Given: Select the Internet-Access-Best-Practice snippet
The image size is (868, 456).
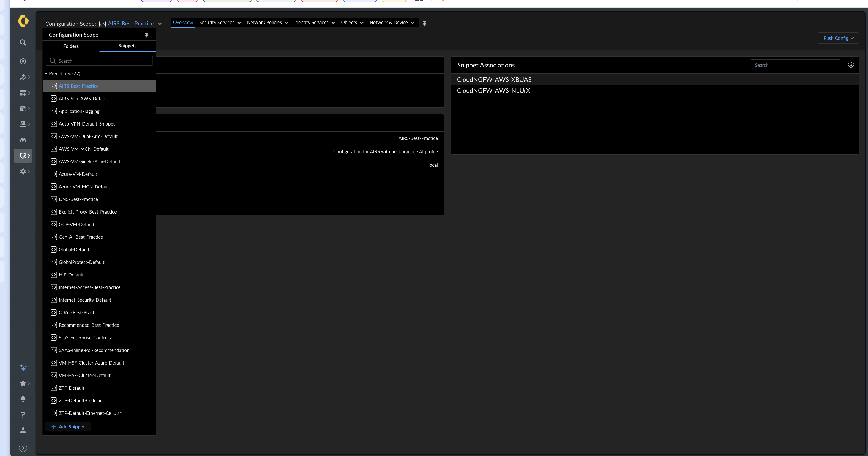Looking at the screenshot, I should pyautogui.click(x=100, y=287).
